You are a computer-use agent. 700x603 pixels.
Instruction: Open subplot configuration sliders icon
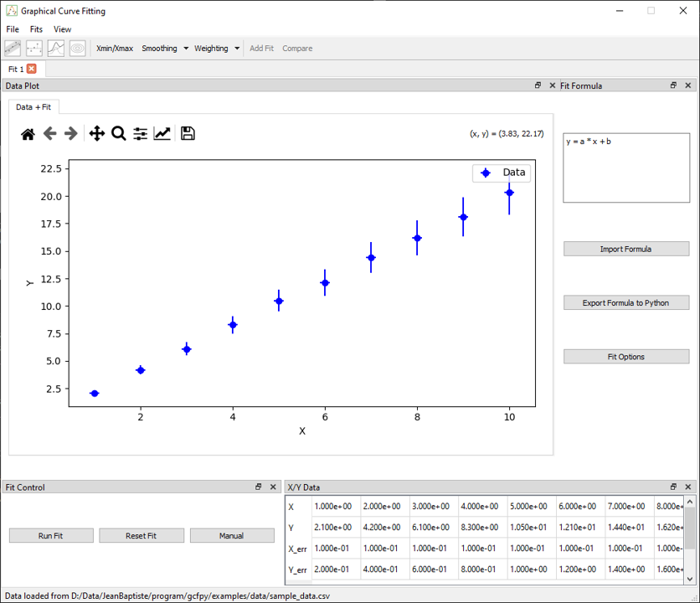pyautogui.click(x=140, y=133)
